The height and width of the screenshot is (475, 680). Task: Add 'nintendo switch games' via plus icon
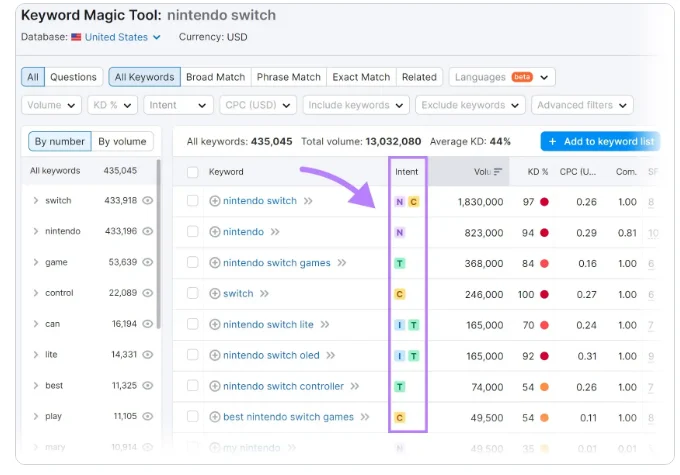click(215, 263)
